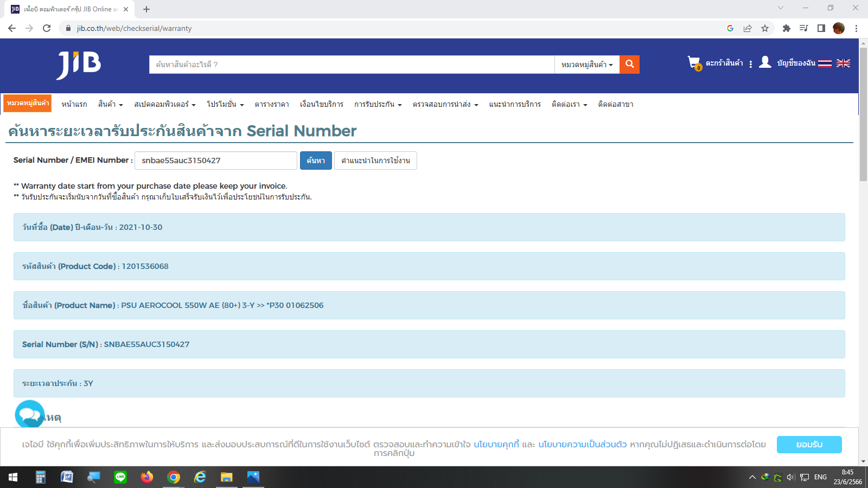Open ตารางราคา price list
The width and height of the screenshot is (868, 488).
coord(272,104)
